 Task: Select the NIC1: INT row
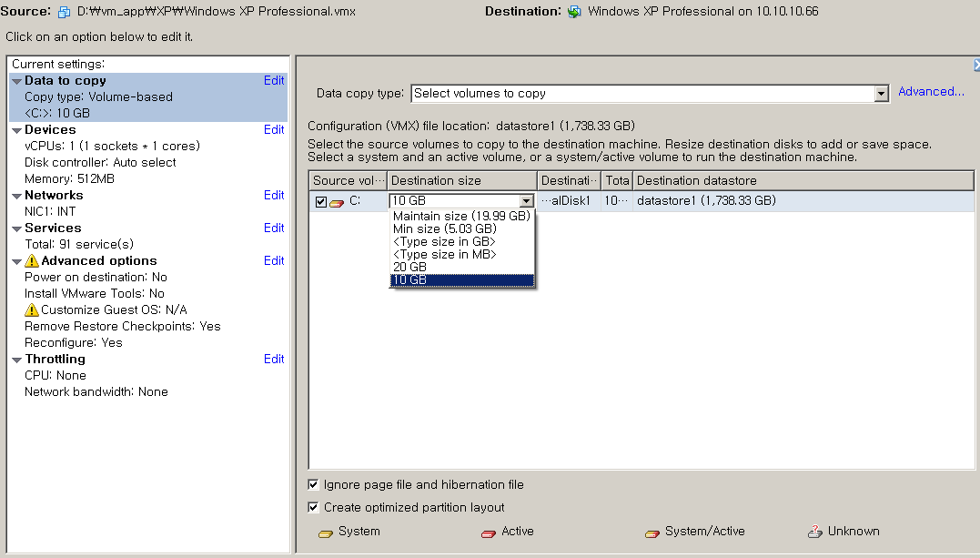tap(50, 211)
